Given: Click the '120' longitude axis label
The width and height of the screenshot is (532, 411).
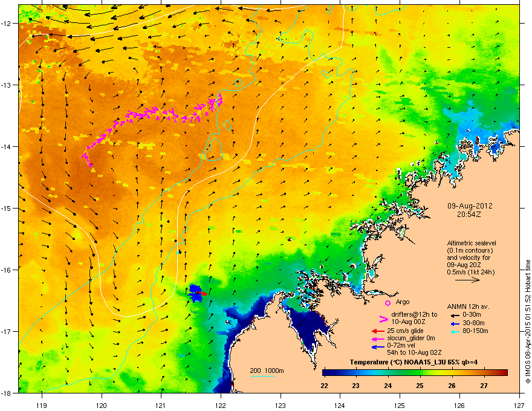Looking at the screenshot, I should click(x=102, y=405).
